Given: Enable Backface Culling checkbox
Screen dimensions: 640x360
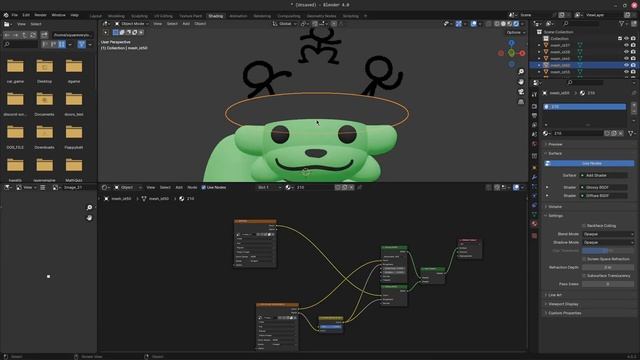Looking at the screenshot, I should [584, 226].
